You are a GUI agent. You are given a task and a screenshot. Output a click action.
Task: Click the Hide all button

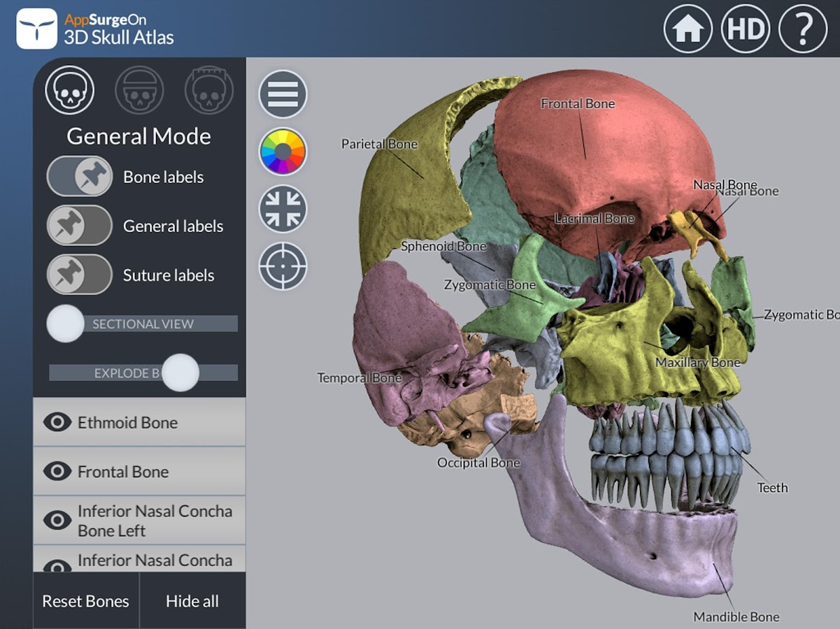click(192, 601)
